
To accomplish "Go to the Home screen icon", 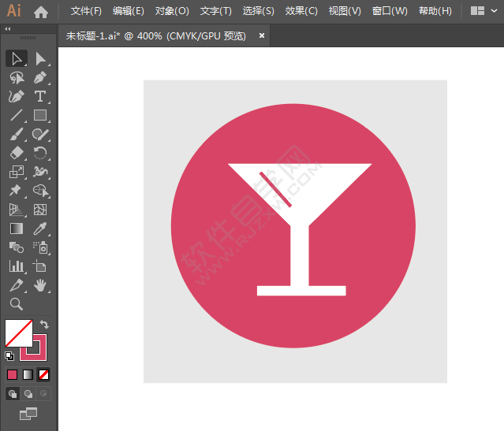I will click(41, 12).
